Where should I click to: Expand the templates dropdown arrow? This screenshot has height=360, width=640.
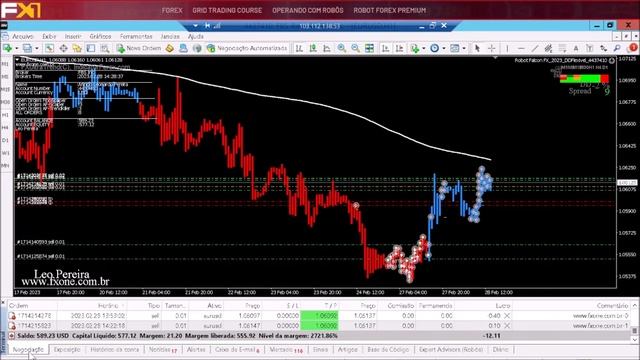(464, 49)
